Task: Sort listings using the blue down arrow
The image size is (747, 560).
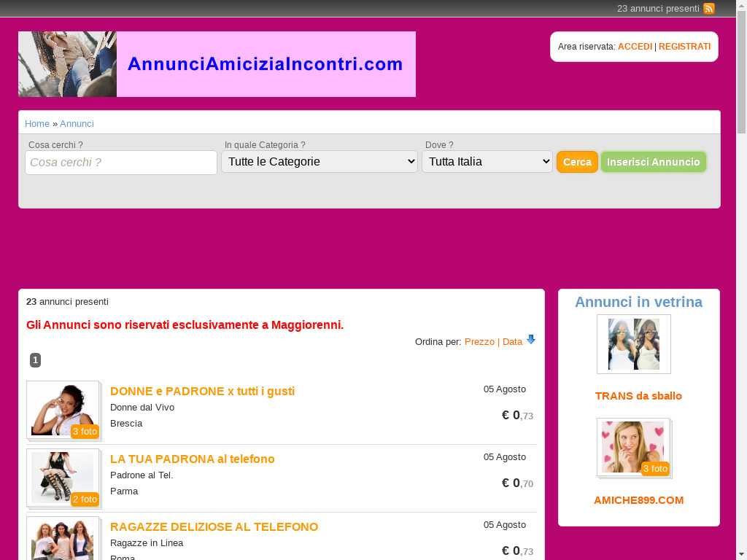Action: click(531, 340)
